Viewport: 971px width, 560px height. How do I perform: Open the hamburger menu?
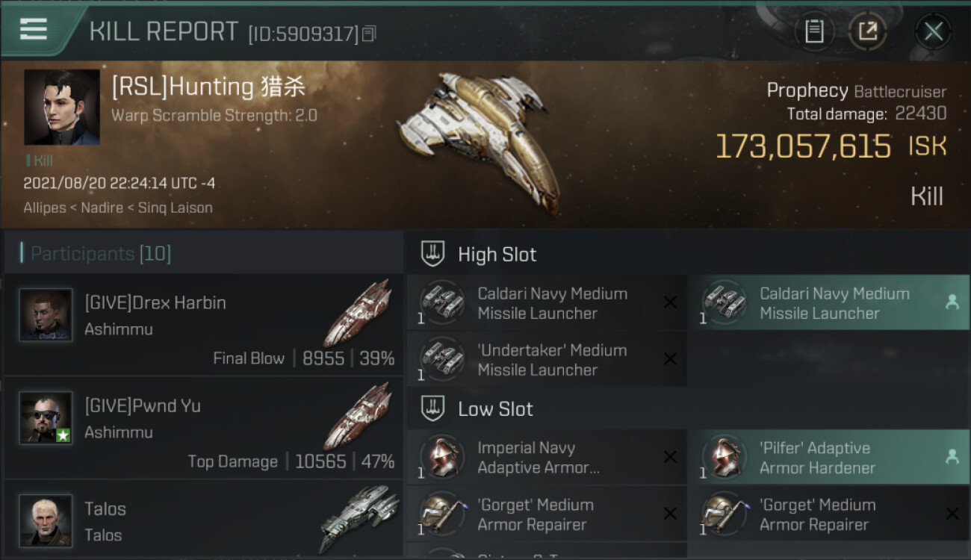(x=34, y=29)
